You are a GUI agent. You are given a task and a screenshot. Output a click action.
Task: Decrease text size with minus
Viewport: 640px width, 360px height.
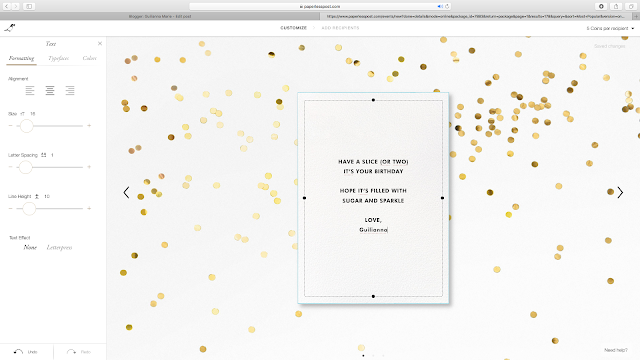pos(11,126)
